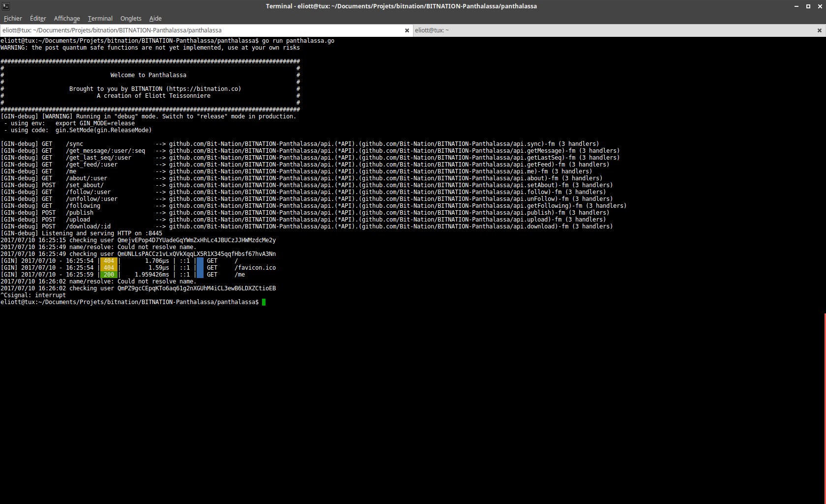The image size is (826, 504).
Task: Open the Éditer menu
Action: tap(38, 18)
